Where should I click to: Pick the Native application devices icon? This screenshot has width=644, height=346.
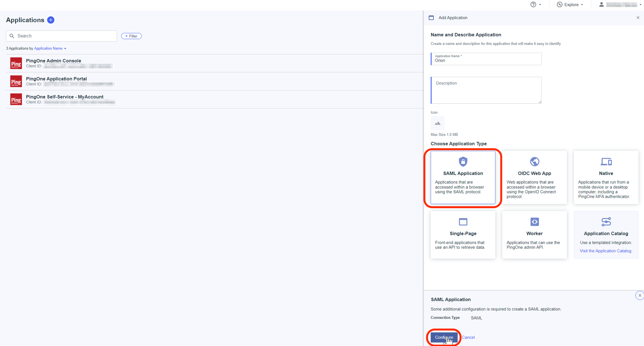[606, 162]
